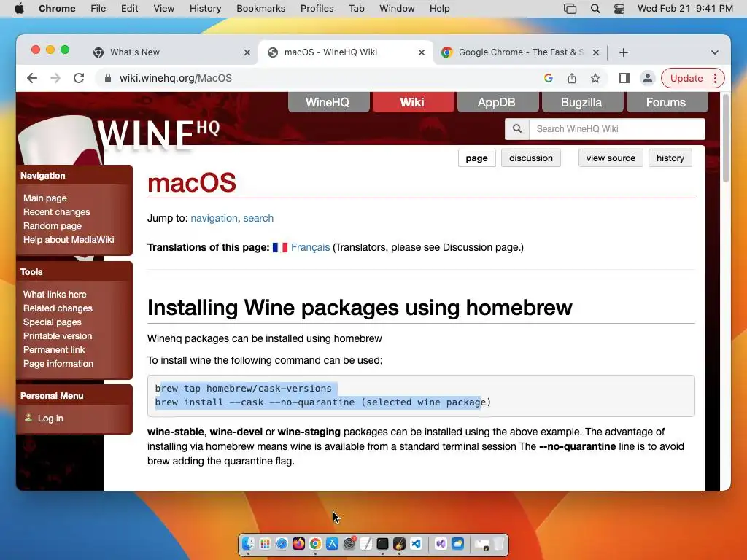This screenshot has width=747, height=560.
Task: Open Terminal from the Dock
Action: (x=382, y=544)
